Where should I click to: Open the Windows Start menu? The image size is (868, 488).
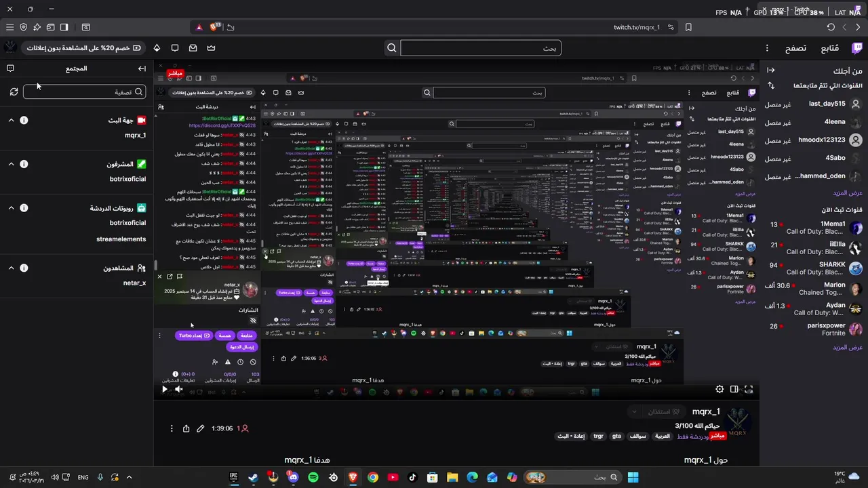tap(633, 477)
